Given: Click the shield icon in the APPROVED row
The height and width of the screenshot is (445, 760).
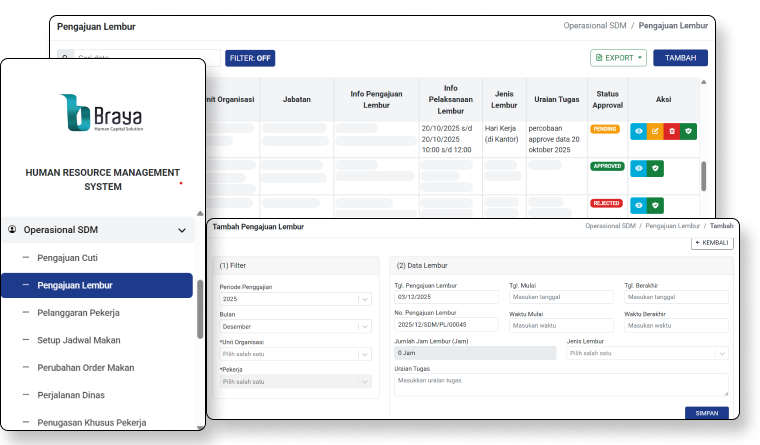Looking at the screenshot, I should (655, 169).
